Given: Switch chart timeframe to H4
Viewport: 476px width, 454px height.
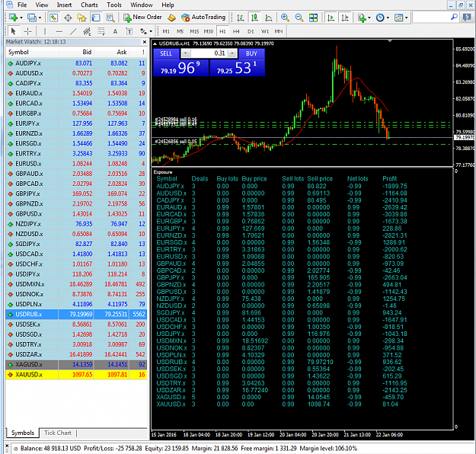Looking at the screenshot, I should click(x=236, y=31).
